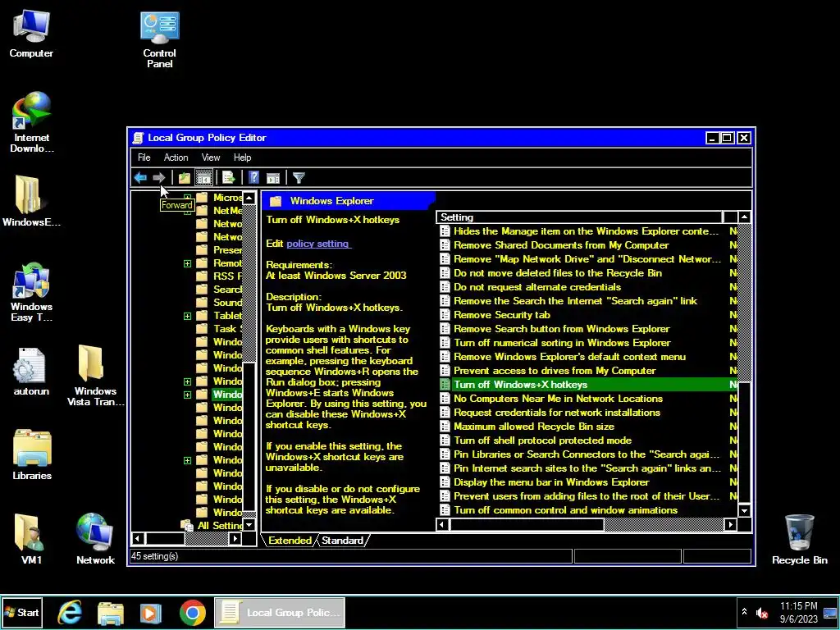Select 'Display the menu bar in Windows Explorer'
The height and width of the screenshot is (630, 840).
[551, 482]
